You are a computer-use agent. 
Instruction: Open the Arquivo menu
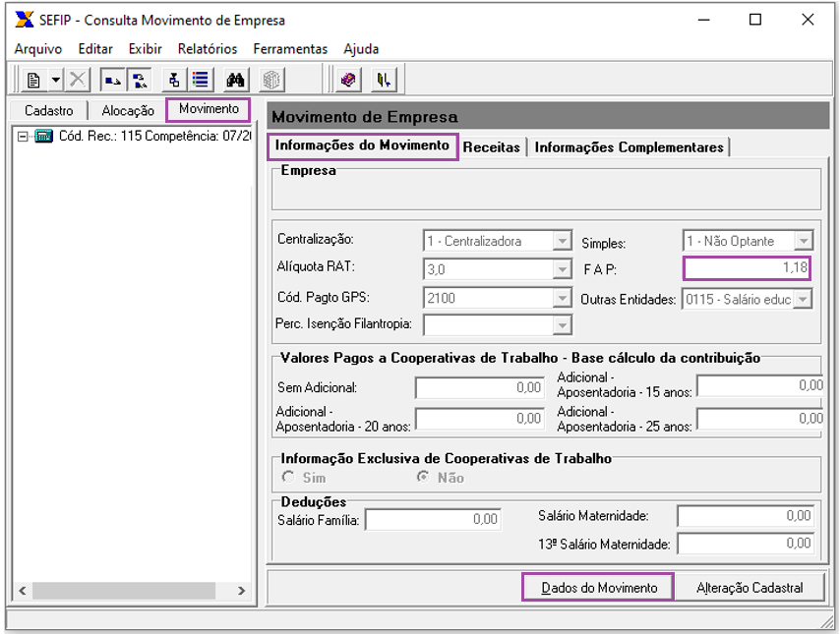[x=38, y=49]
